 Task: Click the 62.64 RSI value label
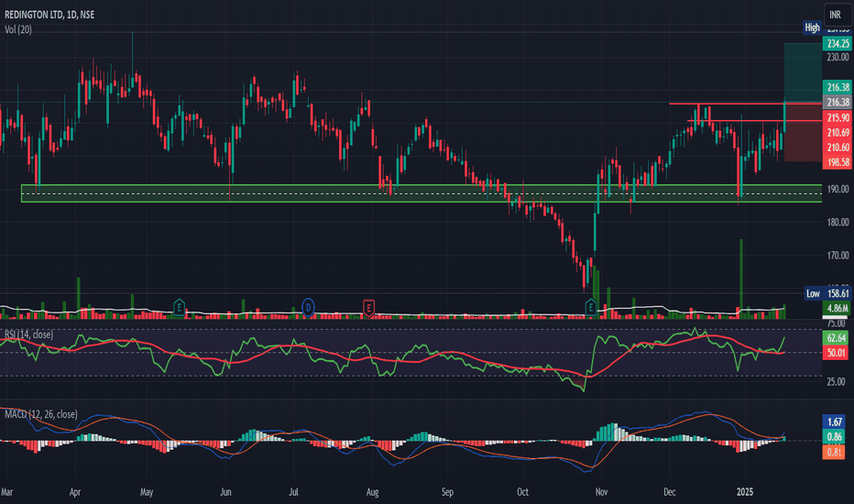click(x=836, y=338)
